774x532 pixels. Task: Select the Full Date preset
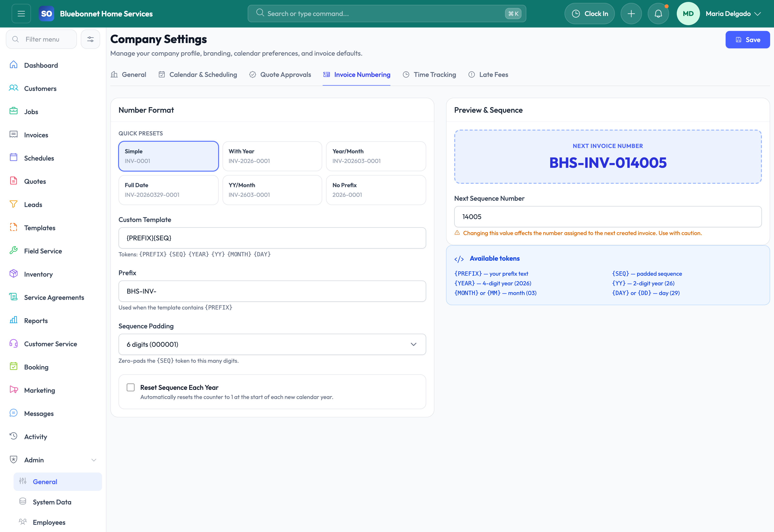(x=169, y=190)
